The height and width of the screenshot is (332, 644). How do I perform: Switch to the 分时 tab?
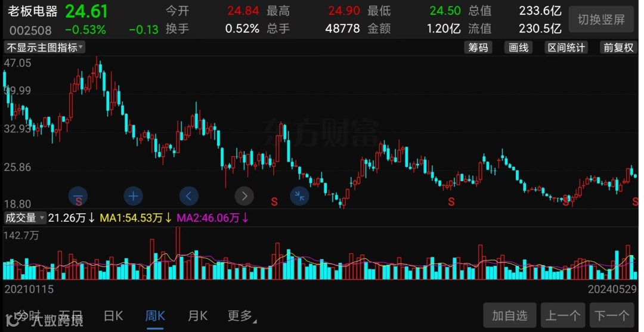[x=29, y=316]
